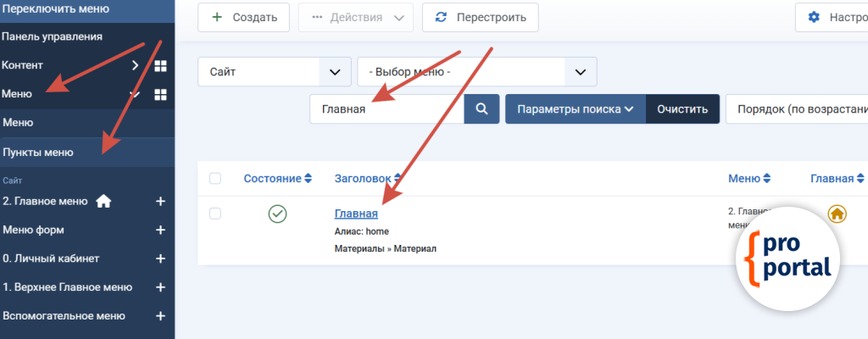Image resolution: width=868 pixels, height=339 pixels.
Task: Click plus icon beside Меню форм
Action: click(x=160, y=230)
